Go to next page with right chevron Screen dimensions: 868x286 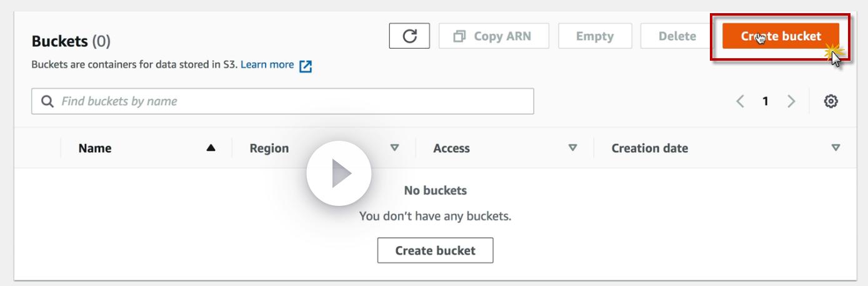[x=791, y=101]
